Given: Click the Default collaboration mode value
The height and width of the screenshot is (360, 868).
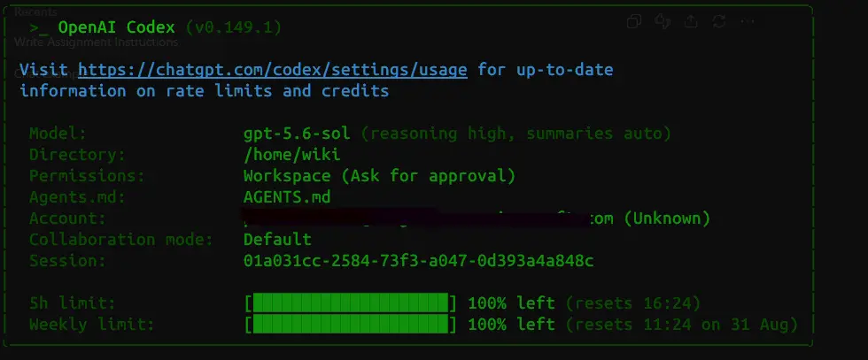Looking at the screenshot, I should 277,240.
